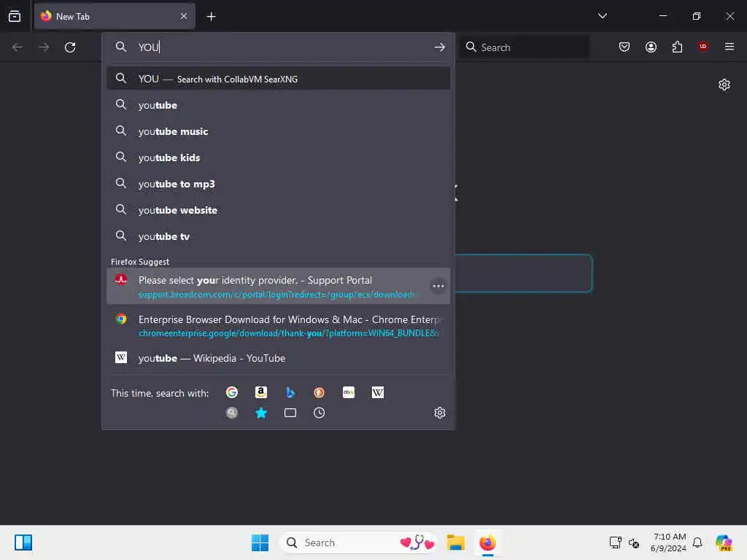747x560 pixels.
Task: Open the Pocket save icon
Action: click(x=624, y=47)
